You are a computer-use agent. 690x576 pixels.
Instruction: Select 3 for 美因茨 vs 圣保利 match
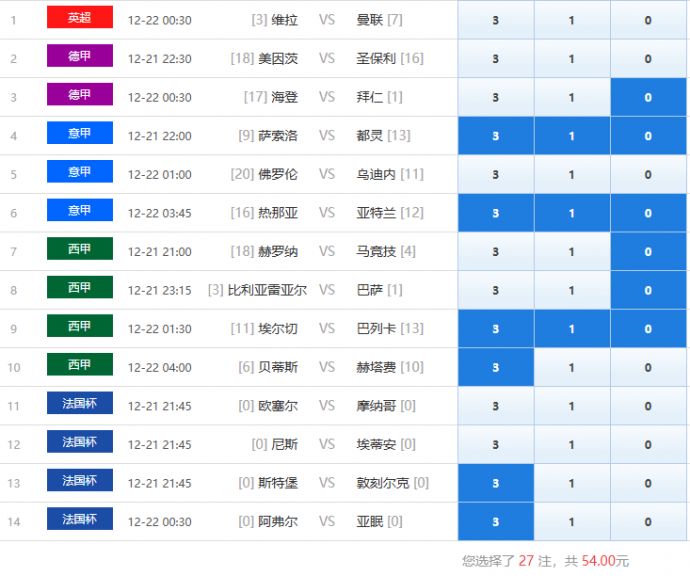pyautogui.click(x=496, y=59)
